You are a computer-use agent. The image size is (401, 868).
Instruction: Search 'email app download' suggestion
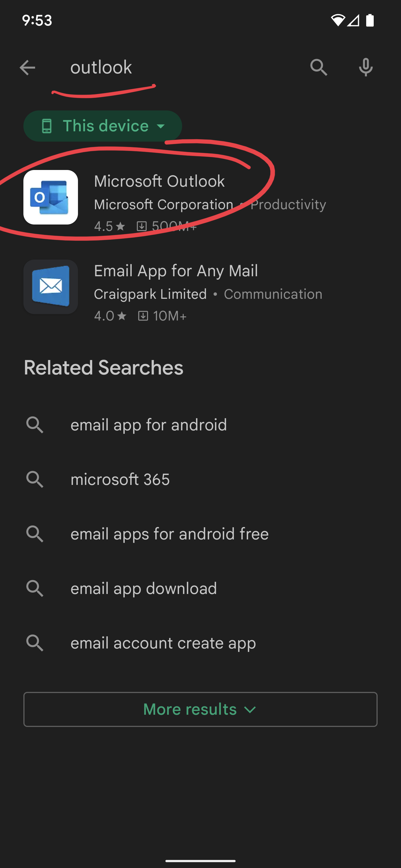143,588
